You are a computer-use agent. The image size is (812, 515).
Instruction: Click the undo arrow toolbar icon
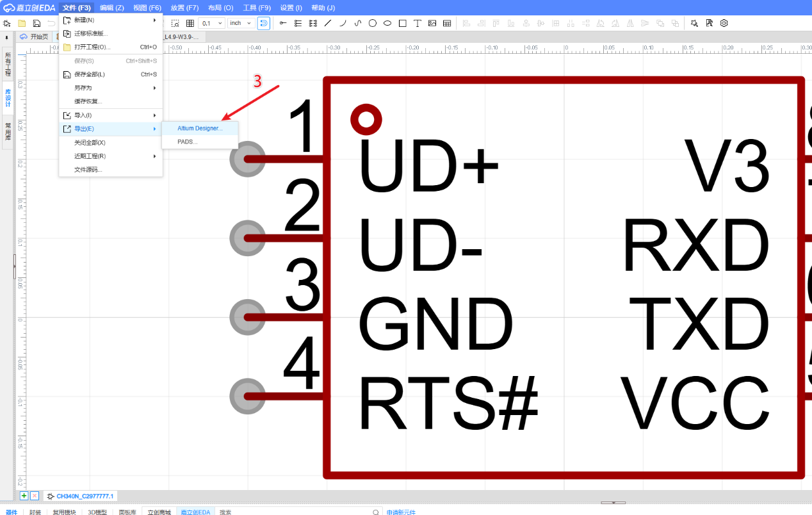click(x=51, y=23)
